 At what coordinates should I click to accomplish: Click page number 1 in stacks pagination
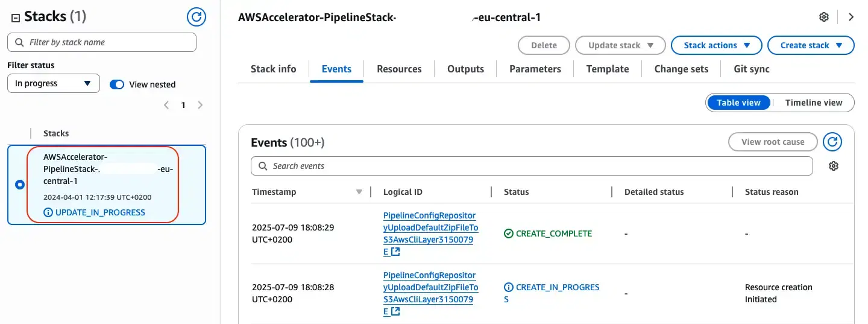pyautogui.click(x=183, y=105)
